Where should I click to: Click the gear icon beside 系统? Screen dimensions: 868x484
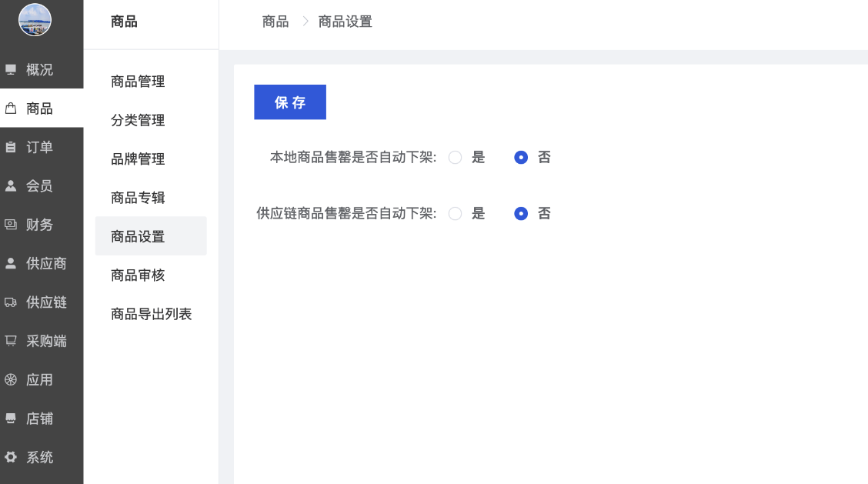(x=11, y=458)
